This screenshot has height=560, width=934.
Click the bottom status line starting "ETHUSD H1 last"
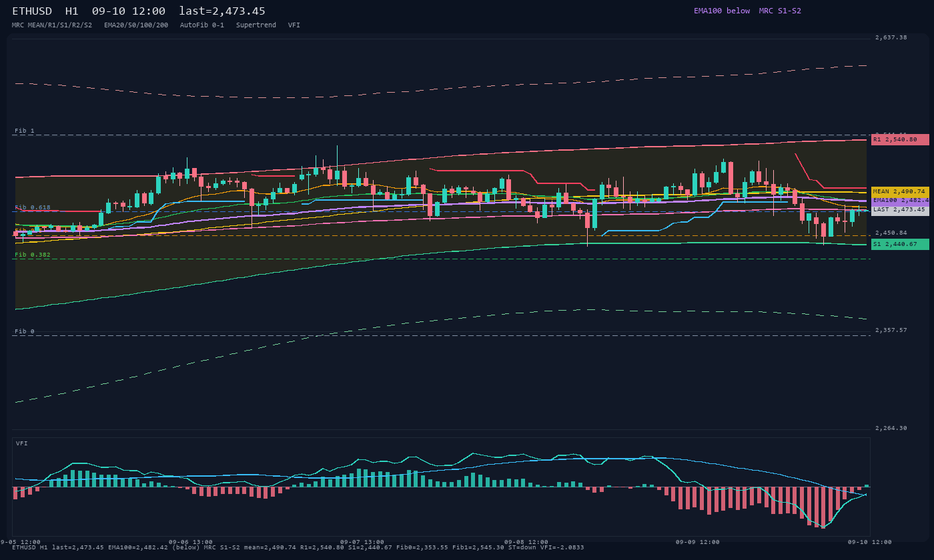[298, 548]
